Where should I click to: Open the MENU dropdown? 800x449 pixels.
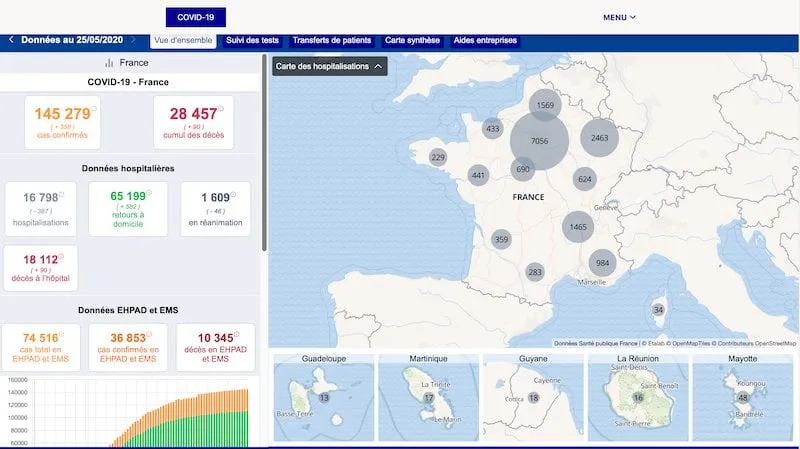click(x=619, y=17)
